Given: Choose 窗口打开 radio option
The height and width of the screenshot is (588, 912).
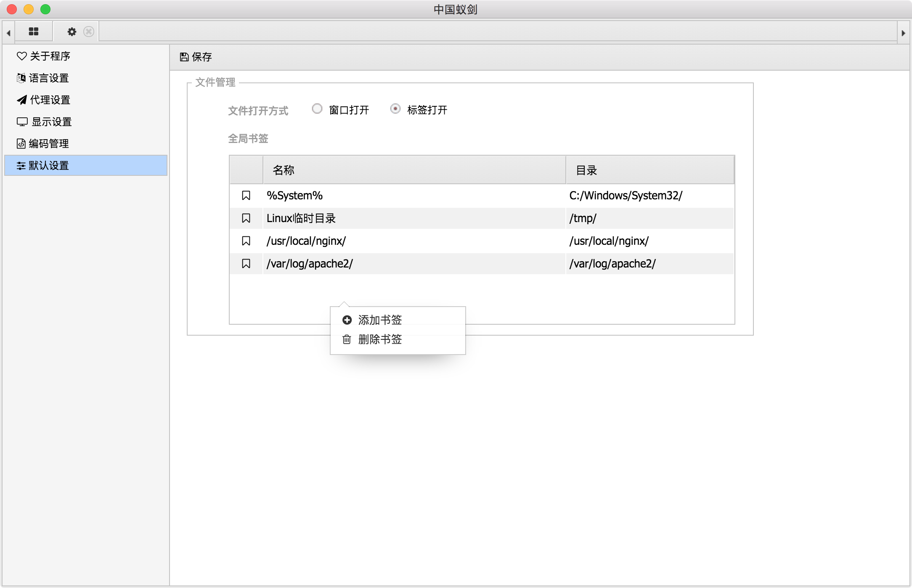Looking at the screenshot, I should [x=317, y=109].
